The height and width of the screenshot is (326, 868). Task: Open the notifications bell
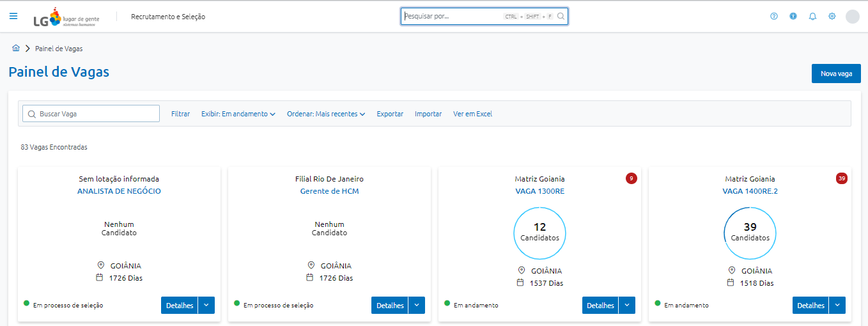[812, 17]
